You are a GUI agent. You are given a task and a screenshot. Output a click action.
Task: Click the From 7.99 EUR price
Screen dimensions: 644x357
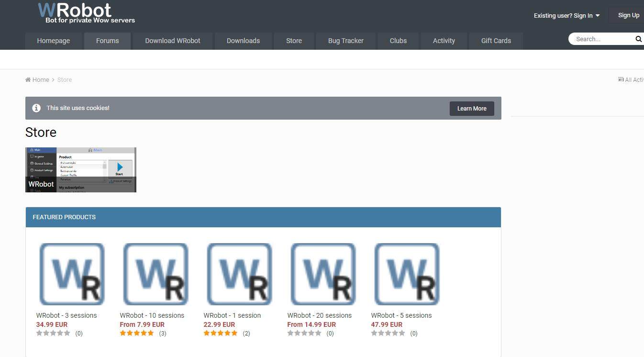coord(142,324)
